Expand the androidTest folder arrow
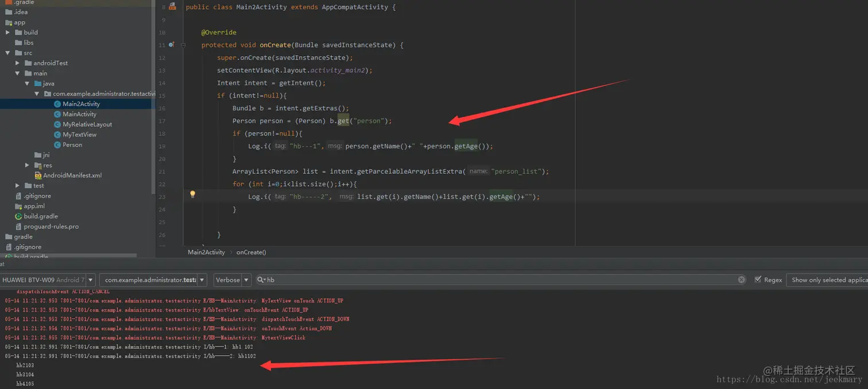Screen dimensions: 868x389 [x=18, y=63]
